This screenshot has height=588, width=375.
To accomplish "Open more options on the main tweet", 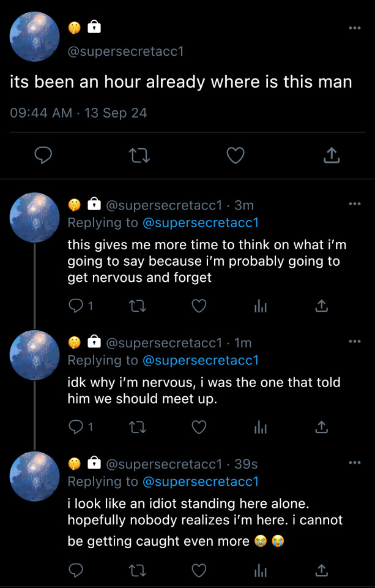I will [x=354, y=28].
